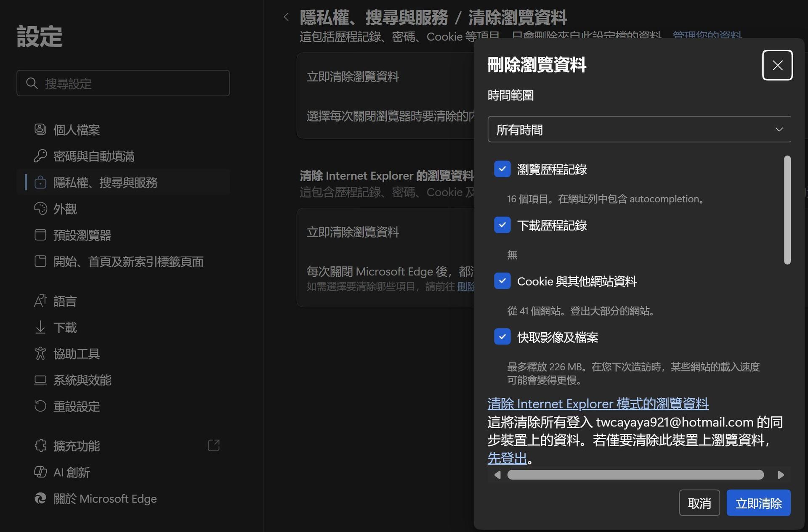Viewport: 808px width, 532px height.
Task: Select 系統與效能 in settings sidebar
Action: [x=123, y=380]
